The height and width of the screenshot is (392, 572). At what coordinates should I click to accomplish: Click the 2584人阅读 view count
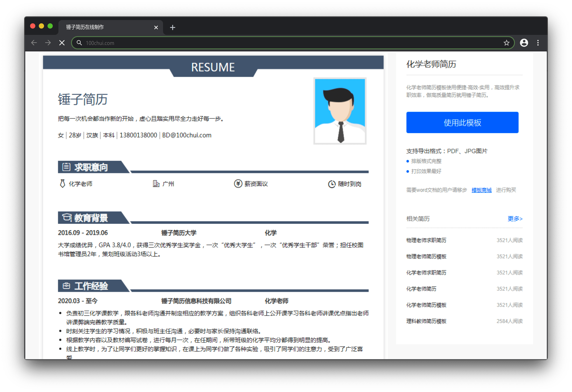(x=509, y=321)
